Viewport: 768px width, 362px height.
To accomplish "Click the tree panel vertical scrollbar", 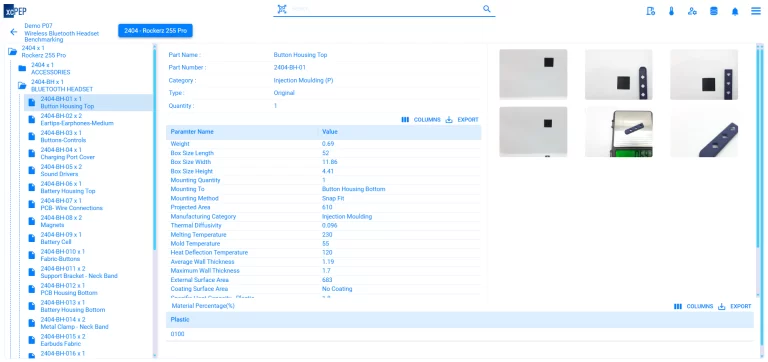I will pyautogui.click(x=155, y=147).
